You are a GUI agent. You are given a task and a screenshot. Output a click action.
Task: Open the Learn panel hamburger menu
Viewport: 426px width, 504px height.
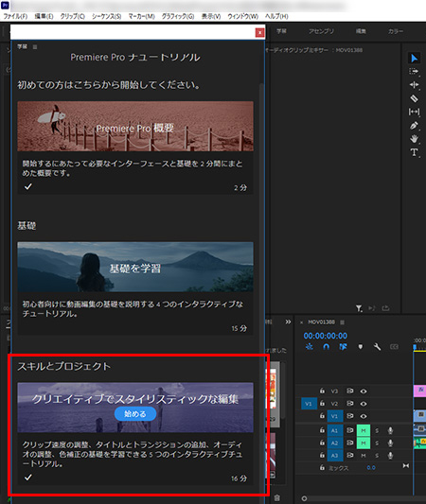pyautogui.click(x=35, y=47)
